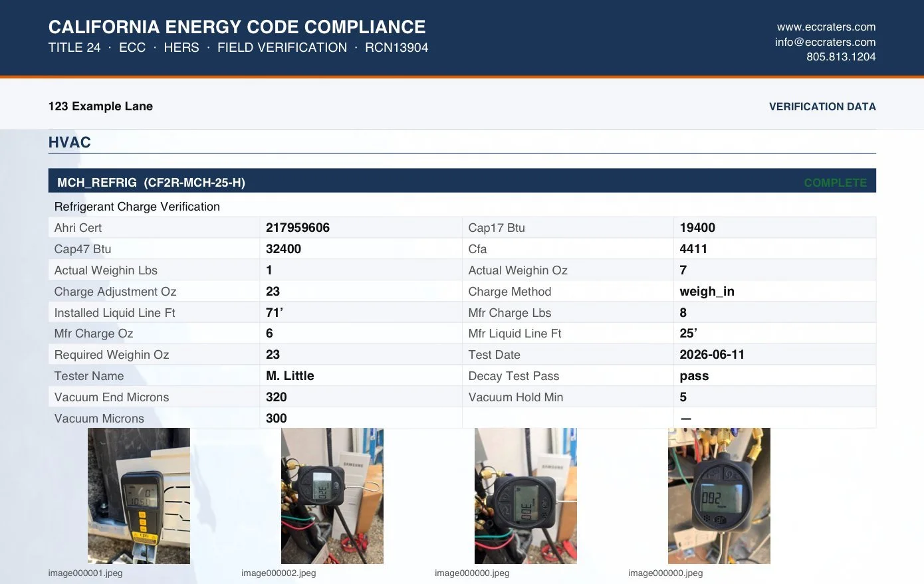Viewport: 924px width, 584px height.
Task: Click the Vacuum Hold Min label
Action: point(516,397)
